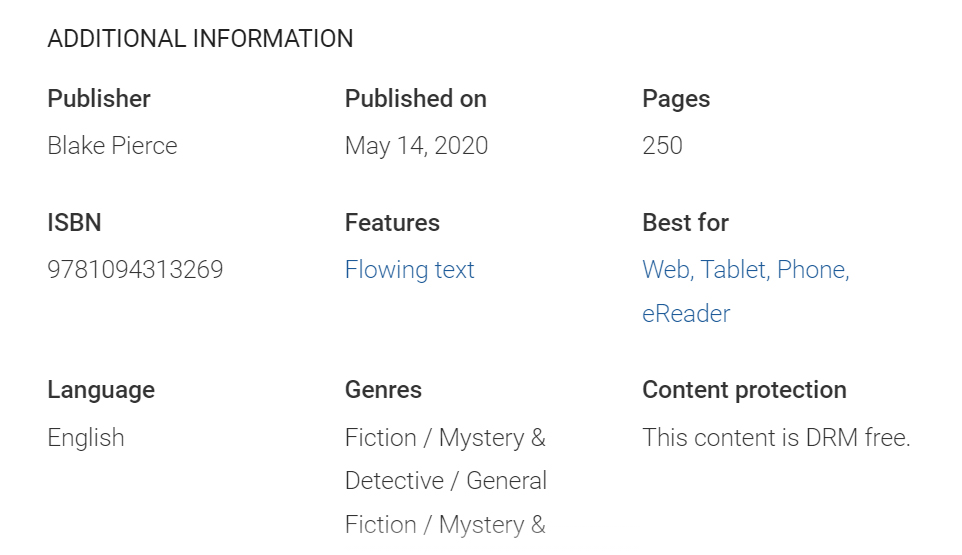
Task: Click the publisher name Blake Pierce
Action: tap(112, 146)
